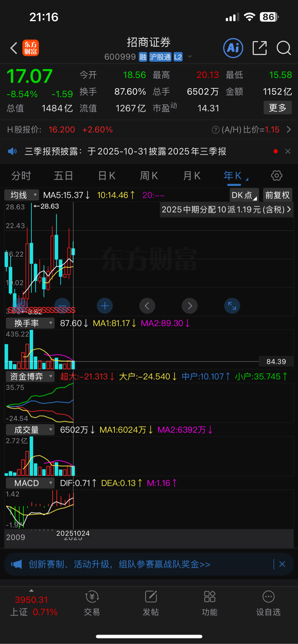Viewport: 298px width, 644px height.
Task: Open the 换手率 indicator dropdown
Action: click(x=30, y=323)
